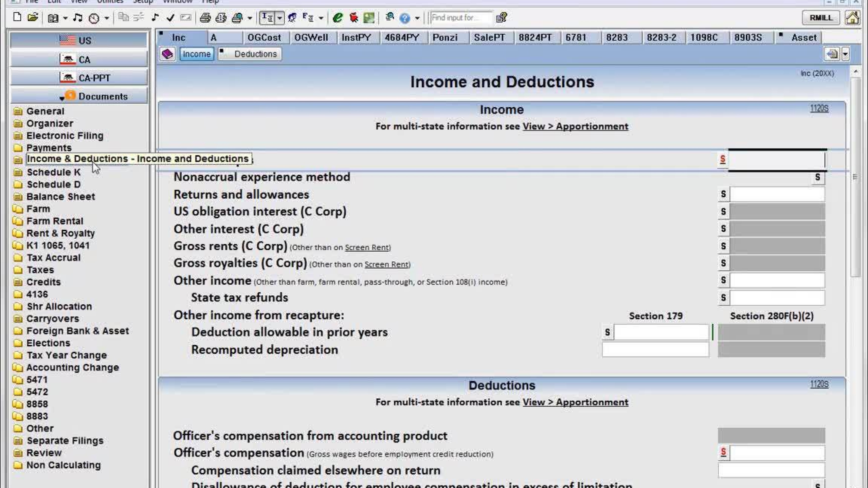Open the Balance Sheet folder in sidebar
Viewport: 868px width, 488px height.
[60, 196]
